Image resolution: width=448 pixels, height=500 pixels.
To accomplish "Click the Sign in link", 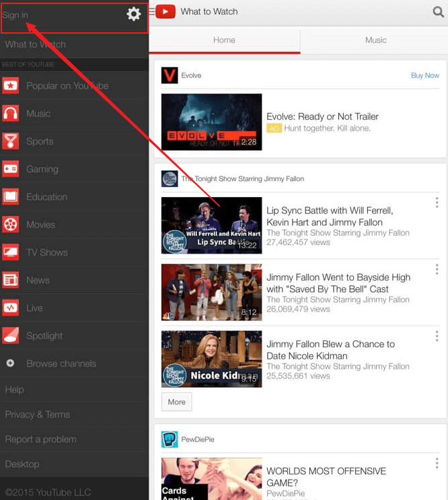I will (15, 15).
